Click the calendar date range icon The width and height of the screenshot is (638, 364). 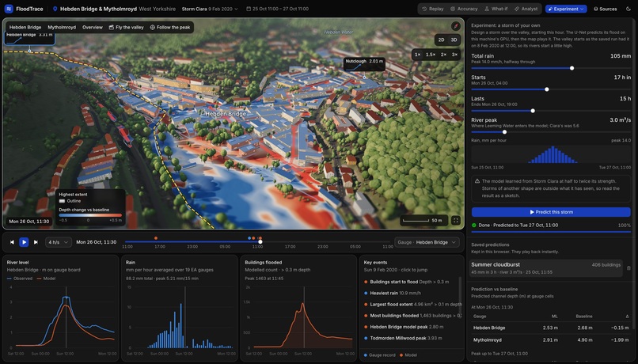(x=249, y=9)
